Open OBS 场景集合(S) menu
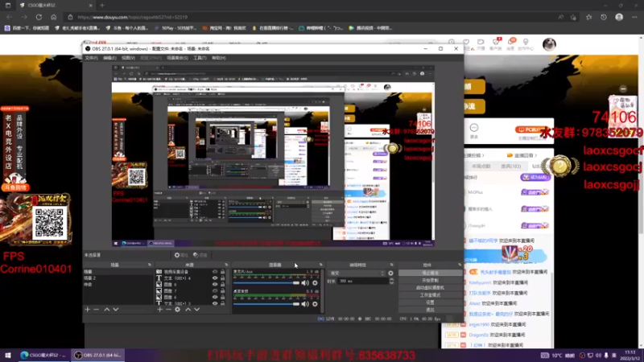This screenshot has height=362, width=644. [x=177, y=58]
